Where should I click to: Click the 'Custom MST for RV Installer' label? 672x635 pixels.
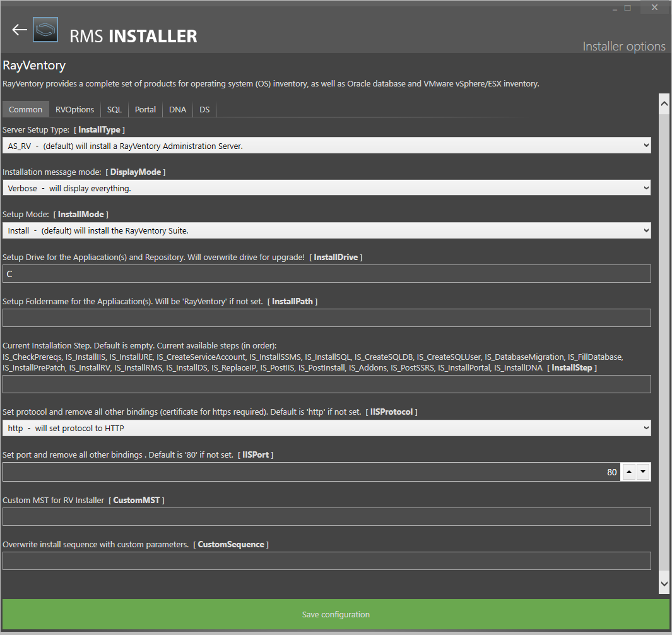click(x=53, y=500)
